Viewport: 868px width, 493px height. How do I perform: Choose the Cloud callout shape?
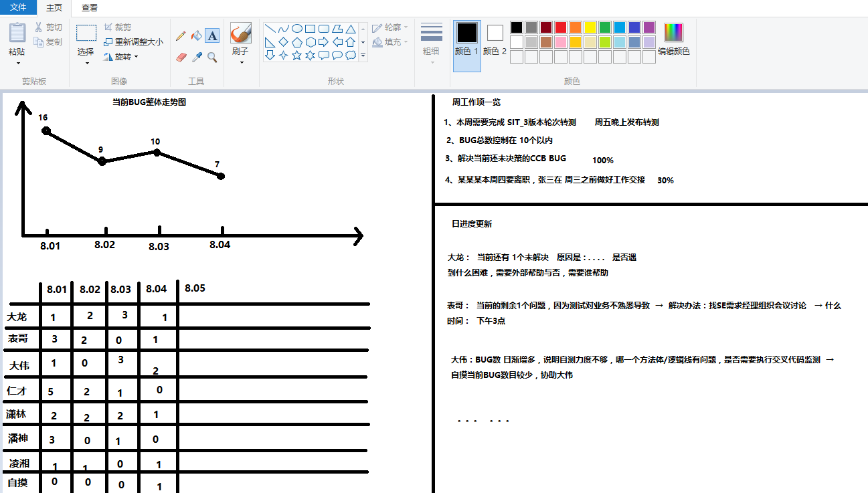(350, 56)
